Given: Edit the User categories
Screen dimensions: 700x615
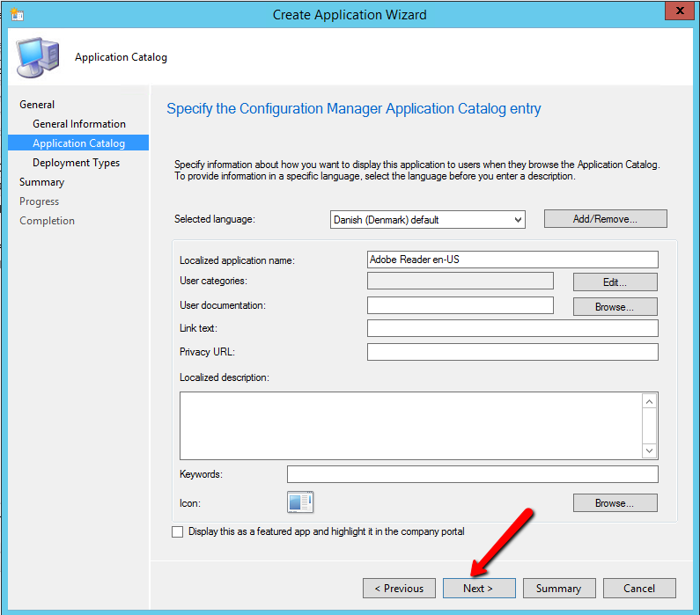Looking at the screenshot, I should point(615,282).
